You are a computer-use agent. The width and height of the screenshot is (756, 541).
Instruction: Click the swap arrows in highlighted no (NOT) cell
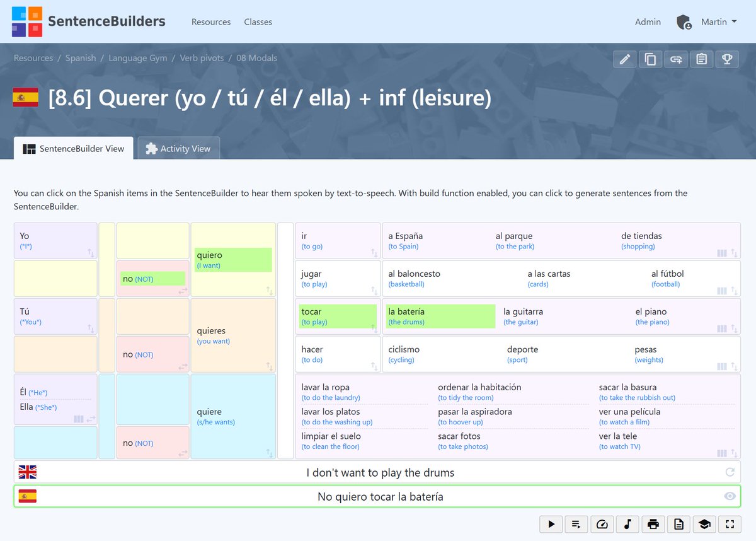pyautogui.click(x=183, y=291)
